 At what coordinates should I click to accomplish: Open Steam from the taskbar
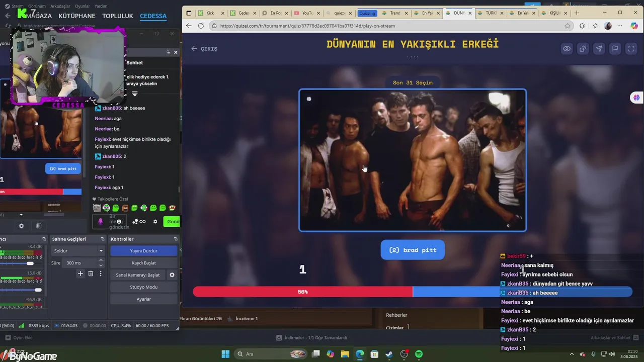coord(389,354)
